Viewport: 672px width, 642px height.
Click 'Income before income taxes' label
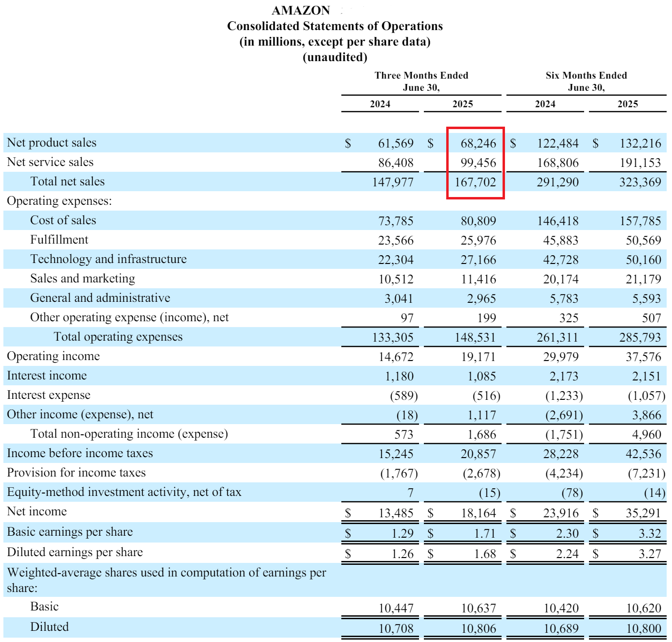(80, 453)
